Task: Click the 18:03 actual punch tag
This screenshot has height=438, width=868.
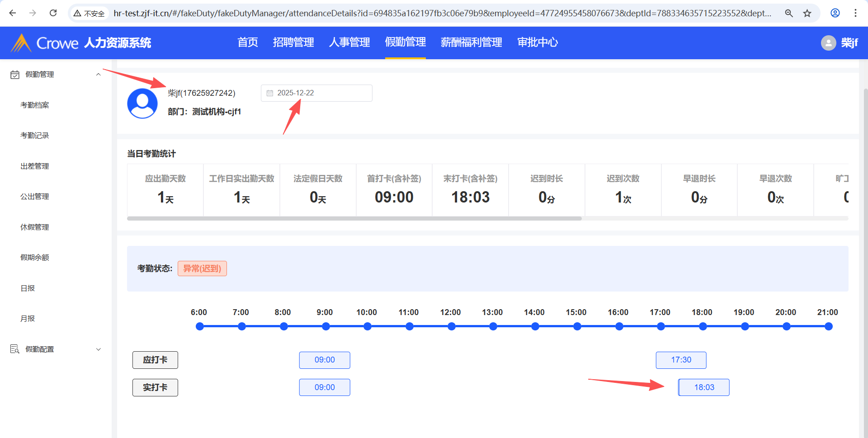Action: click(704, 387)
